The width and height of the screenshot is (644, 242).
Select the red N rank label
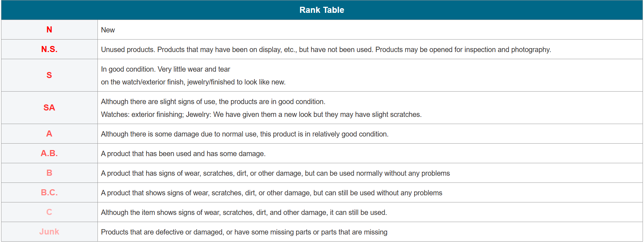(49, 30)
